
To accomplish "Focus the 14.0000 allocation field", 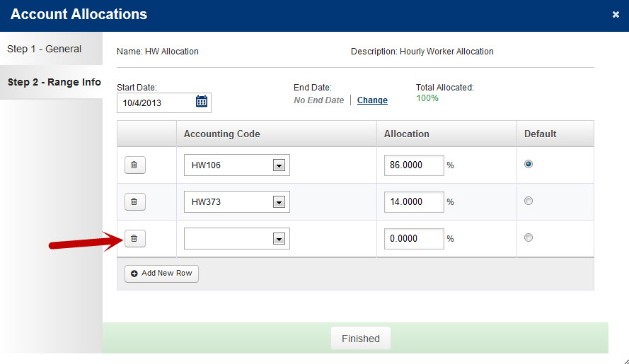I will (x=414, y=202).
